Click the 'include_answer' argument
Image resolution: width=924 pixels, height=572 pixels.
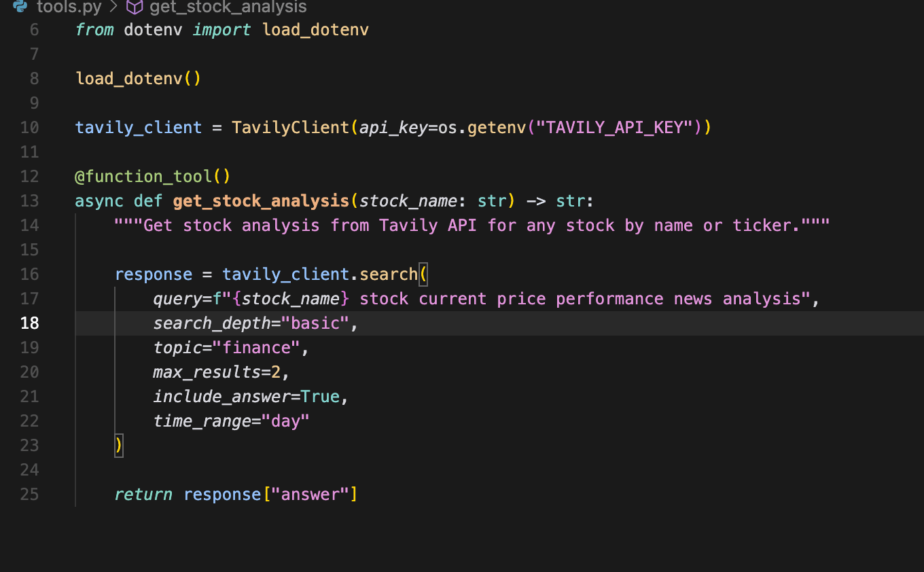[x=222, y=397]
